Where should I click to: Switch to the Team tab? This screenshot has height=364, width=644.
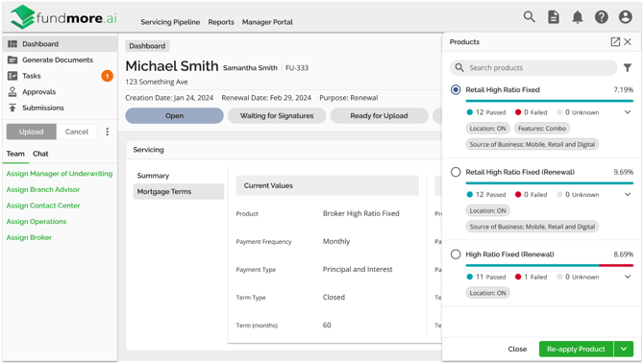[15, 154]
